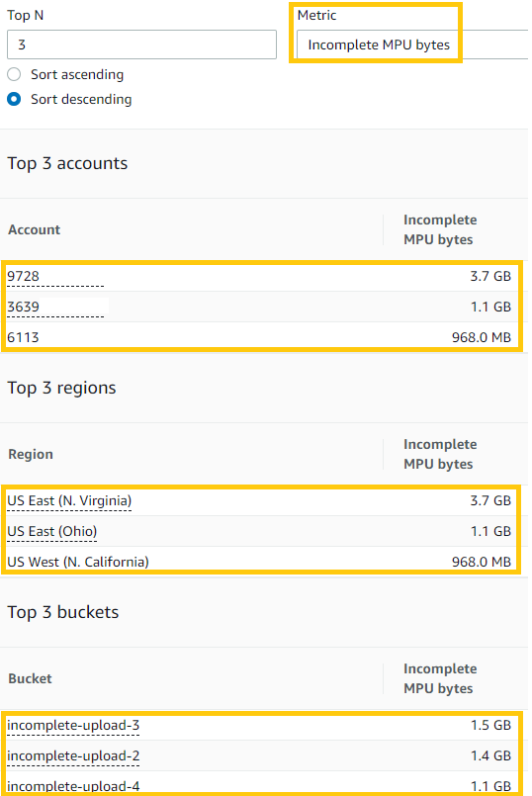
Task: Click the Region column header
Action: [x=31, y=454]
